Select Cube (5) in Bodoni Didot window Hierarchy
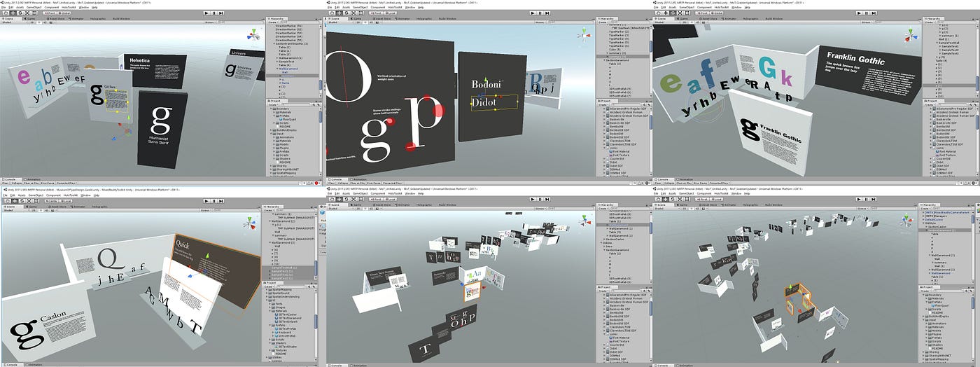980x367 pixels. (x=615, y=49)
